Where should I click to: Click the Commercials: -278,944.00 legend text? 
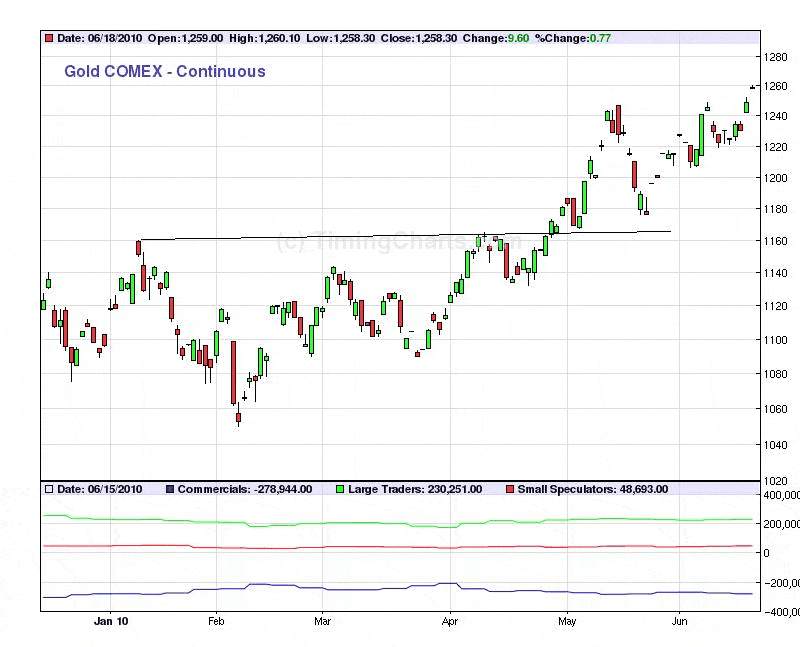coord(245,489)
